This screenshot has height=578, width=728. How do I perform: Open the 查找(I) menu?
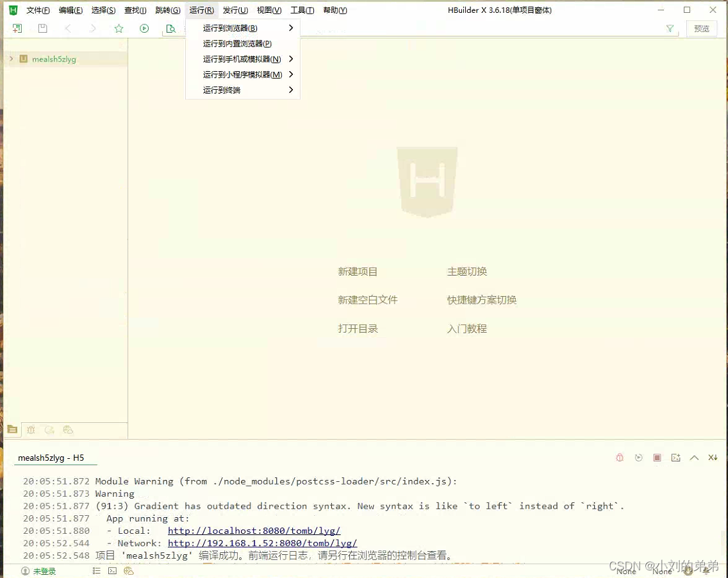point(135,10)
